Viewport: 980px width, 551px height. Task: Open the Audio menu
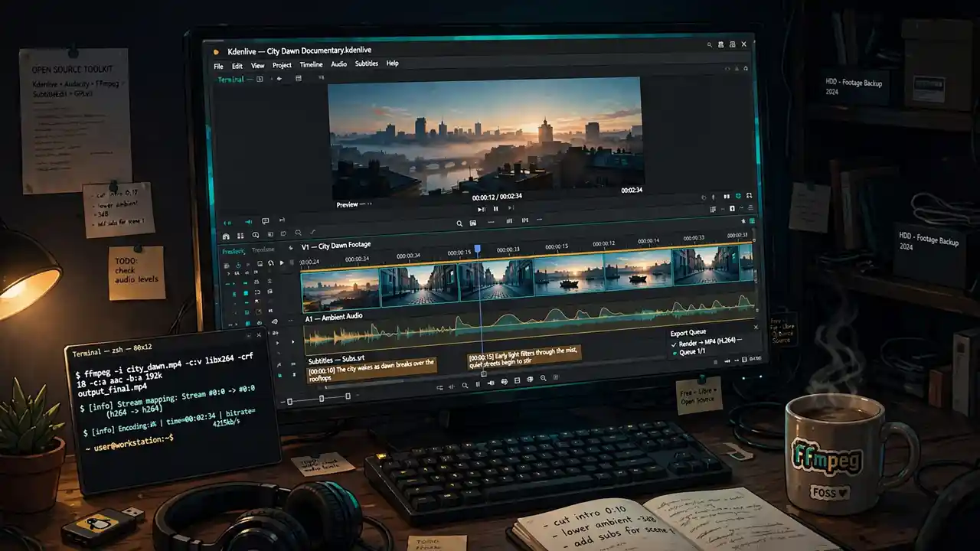(338, 64)
